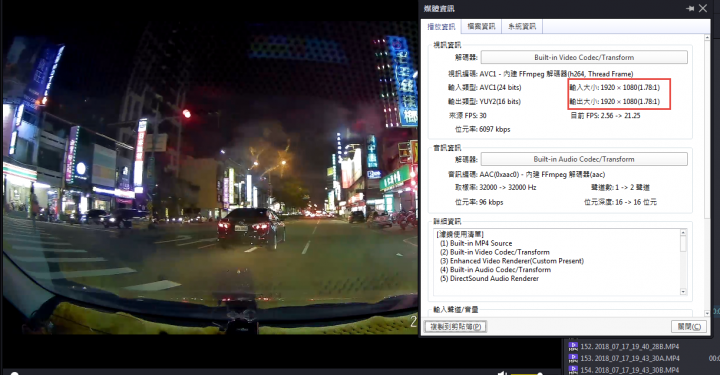Click the '輸出大小: 1920 × 1080(1.78:1)' text
Screen dimensions: 720x375
(615, 101)
